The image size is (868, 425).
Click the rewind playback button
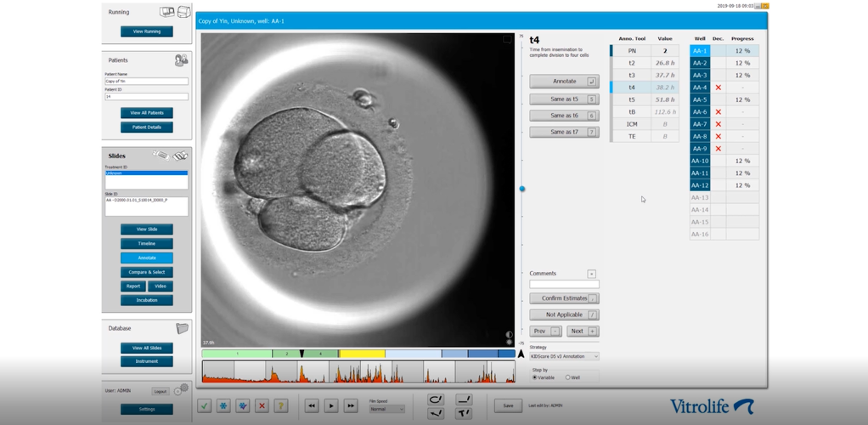(312, 406)
